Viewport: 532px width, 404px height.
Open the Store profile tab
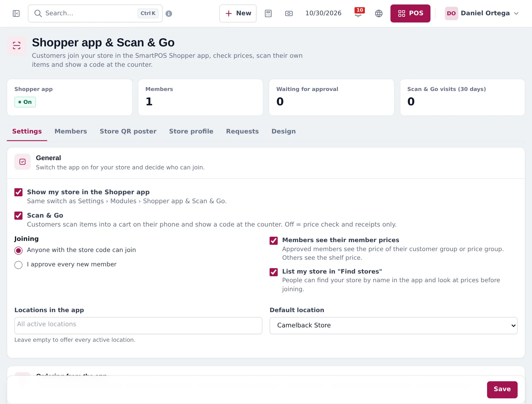click(191, 131)
